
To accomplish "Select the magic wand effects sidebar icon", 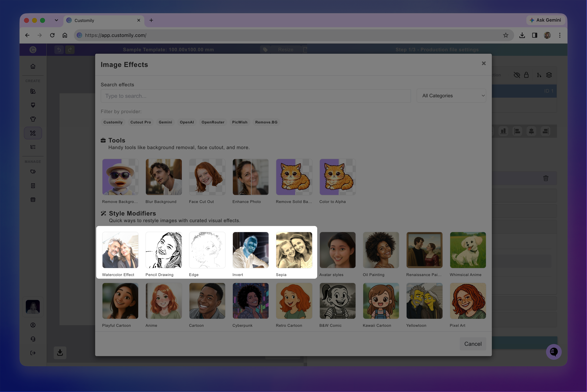I will [33, 133].
